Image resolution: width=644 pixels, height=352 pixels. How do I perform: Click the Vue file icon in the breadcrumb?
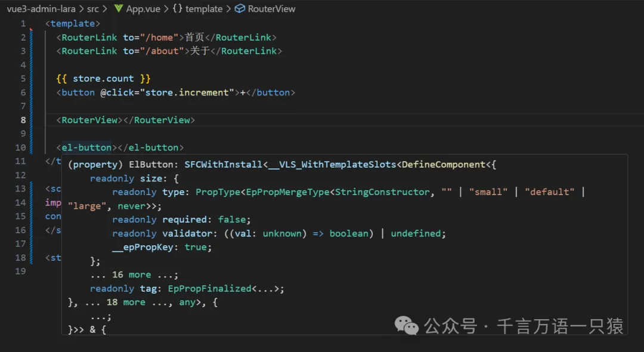(x=118, y=9)
